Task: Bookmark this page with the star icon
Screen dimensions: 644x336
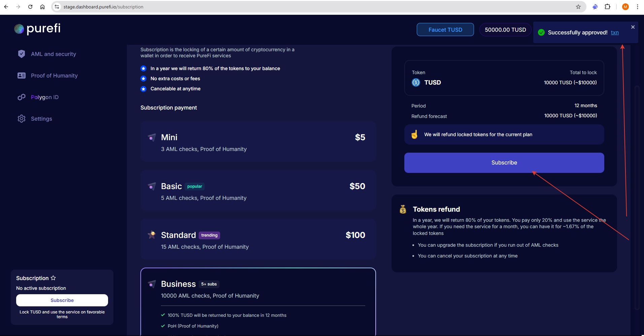Action: click(578, 7)
